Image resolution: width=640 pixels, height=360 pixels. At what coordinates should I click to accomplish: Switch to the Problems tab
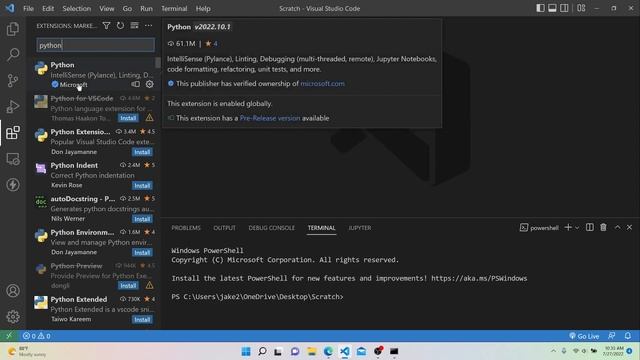pos(186,228)
